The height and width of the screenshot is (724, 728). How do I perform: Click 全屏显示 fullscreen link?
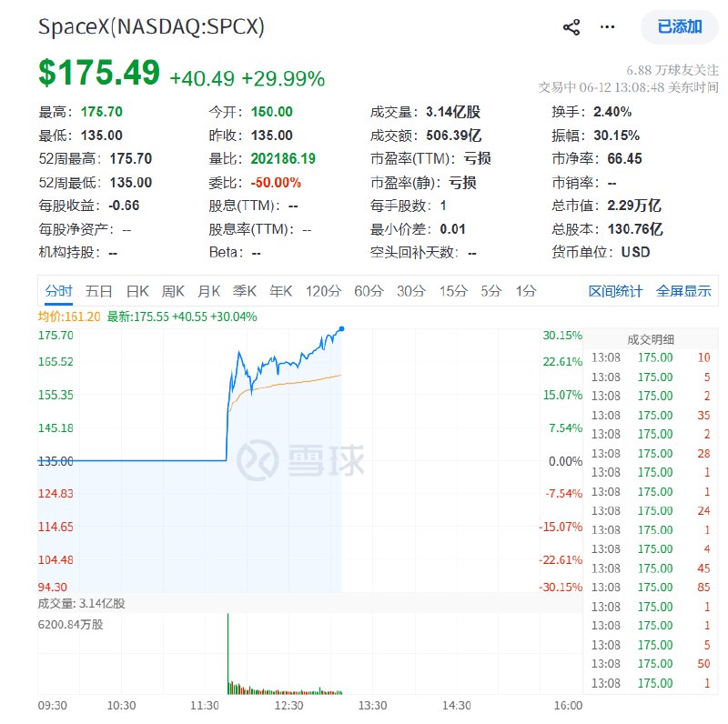[683, 291]
